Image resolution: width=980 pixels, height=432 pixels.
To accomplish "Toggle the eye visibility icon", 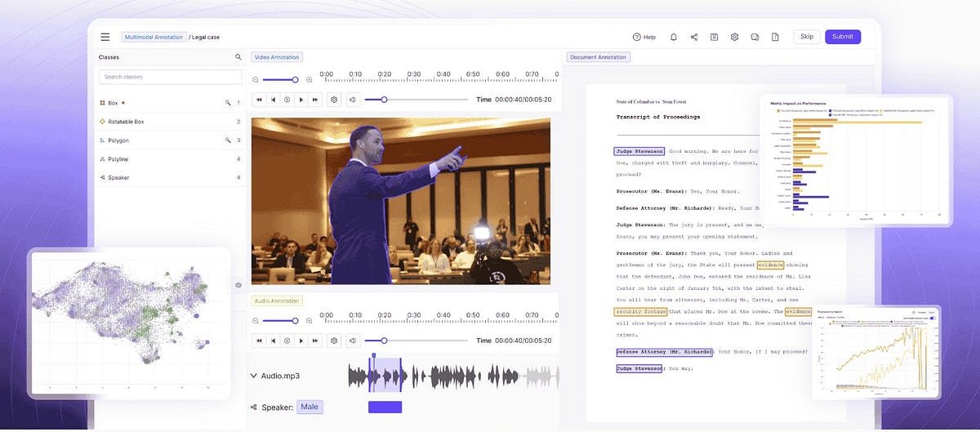I will click(x=238, y=285).
